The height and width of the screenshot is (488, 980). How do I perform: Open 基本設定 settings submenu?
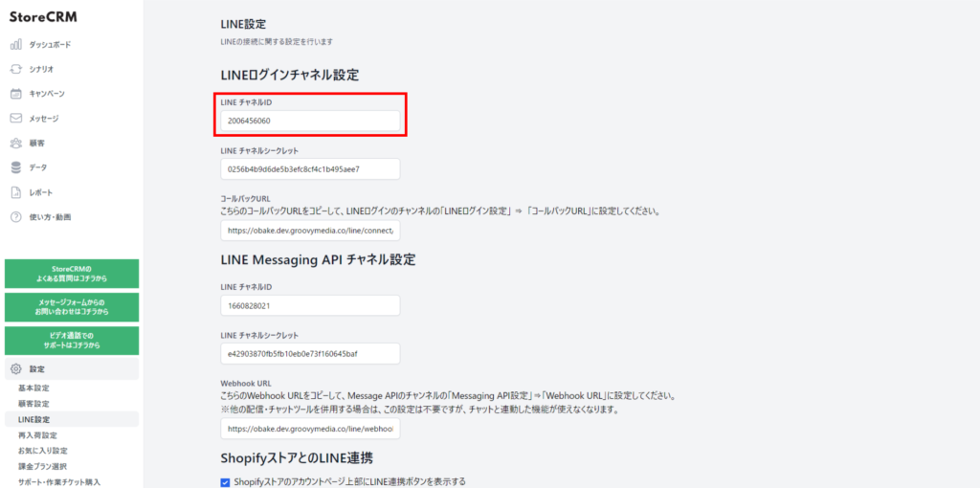[33, 388]
